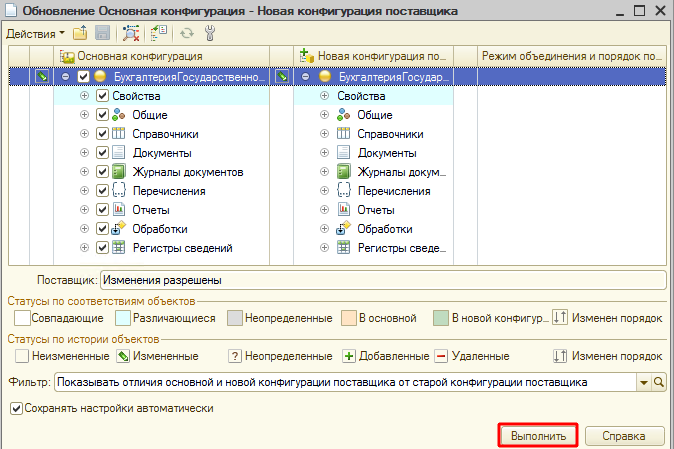This screenshot has width=674, height=449.
Task: Uncheck the Документы checkbox
Action: point(102,153)
